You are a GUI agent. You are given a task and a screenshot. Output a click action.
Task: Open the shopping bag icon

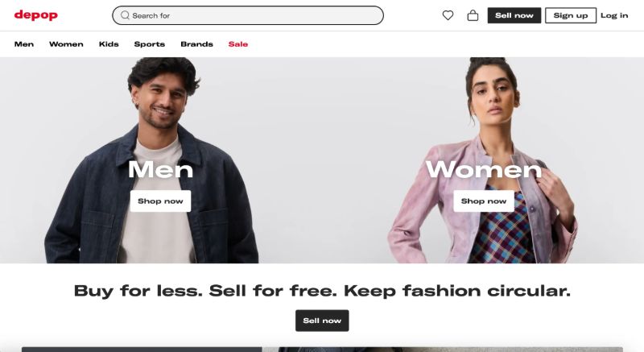pos(473,15)
